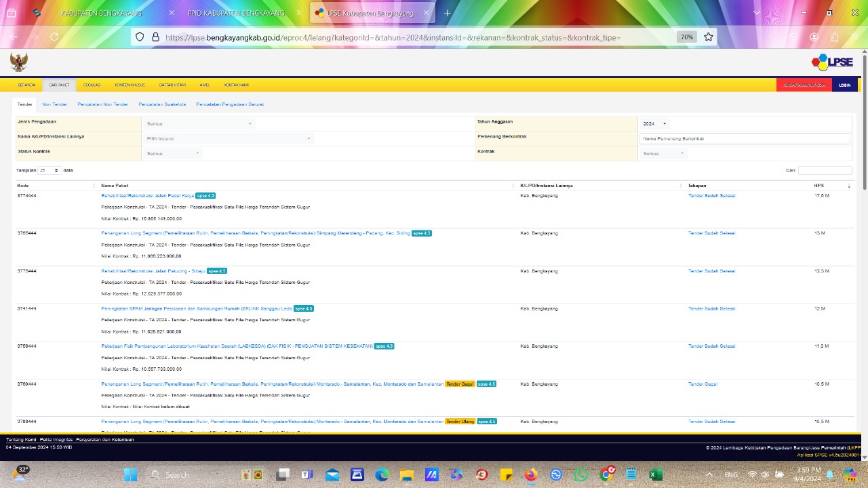Click the volume icon in system tray
The height and width of the screenshot is (488, 868).
pyautogui.click(x=765, y=474)
